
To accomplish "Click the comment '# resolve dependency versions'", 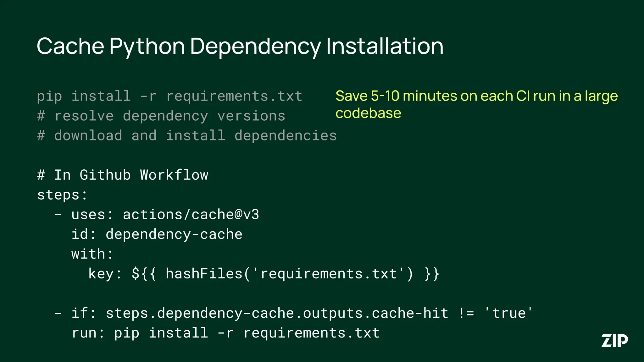I will [161, 116].
